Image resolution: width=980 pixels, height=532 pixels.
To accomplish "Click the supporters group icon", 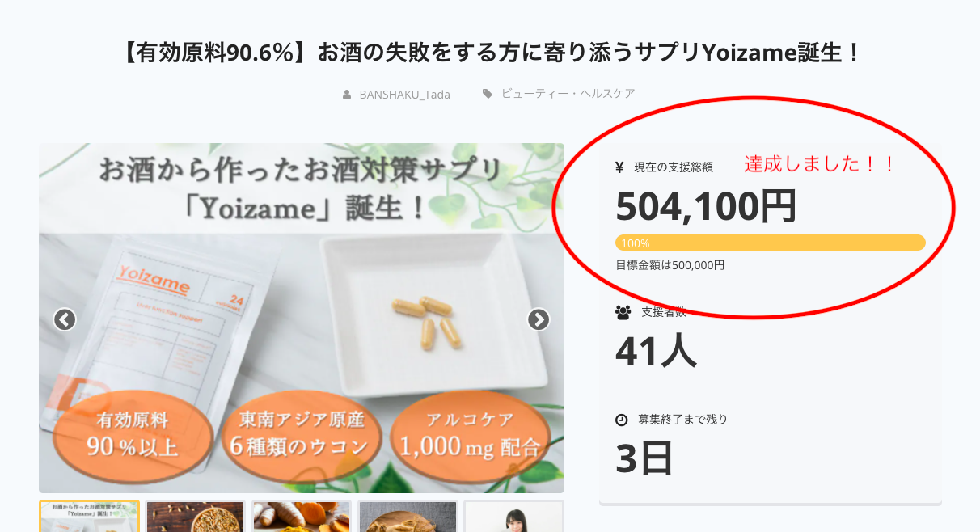I will click(623, 312).
